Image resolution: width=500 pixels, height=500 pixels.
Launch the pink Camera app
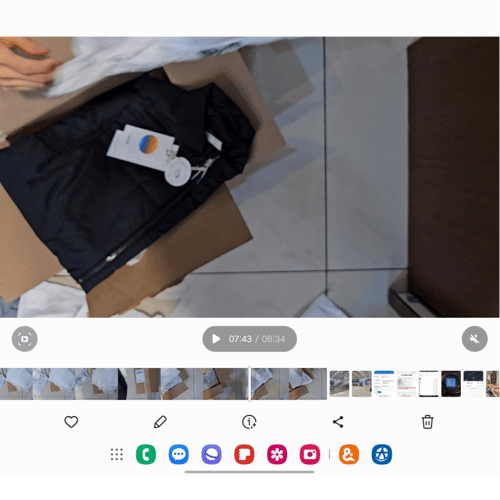310,454
